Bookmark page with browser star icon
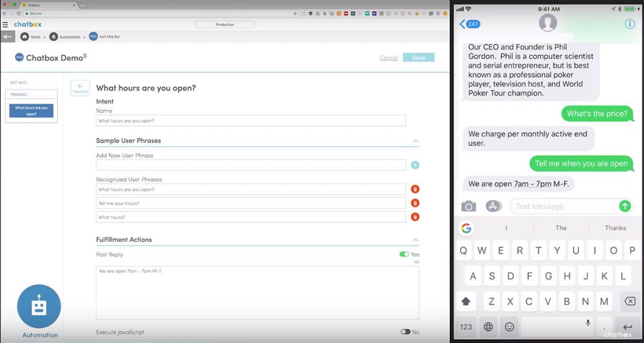Screen dimensions: 644x343 [x=295, y=13]
